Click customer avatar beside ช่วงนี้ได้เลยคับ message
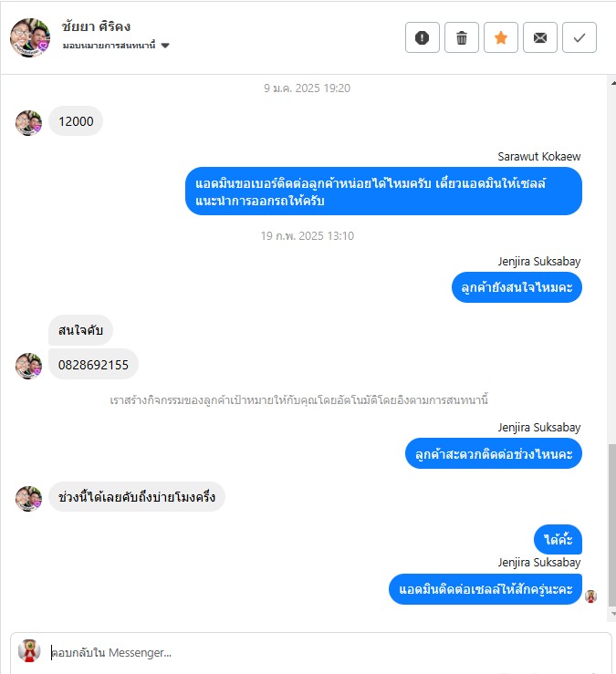 coord(29,499)
